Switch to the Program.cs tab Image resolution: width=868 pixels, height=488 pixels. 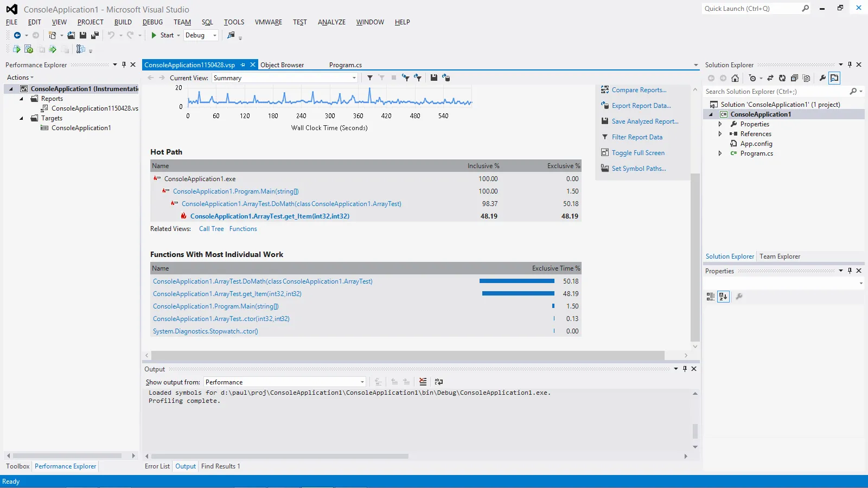(345, 65)
